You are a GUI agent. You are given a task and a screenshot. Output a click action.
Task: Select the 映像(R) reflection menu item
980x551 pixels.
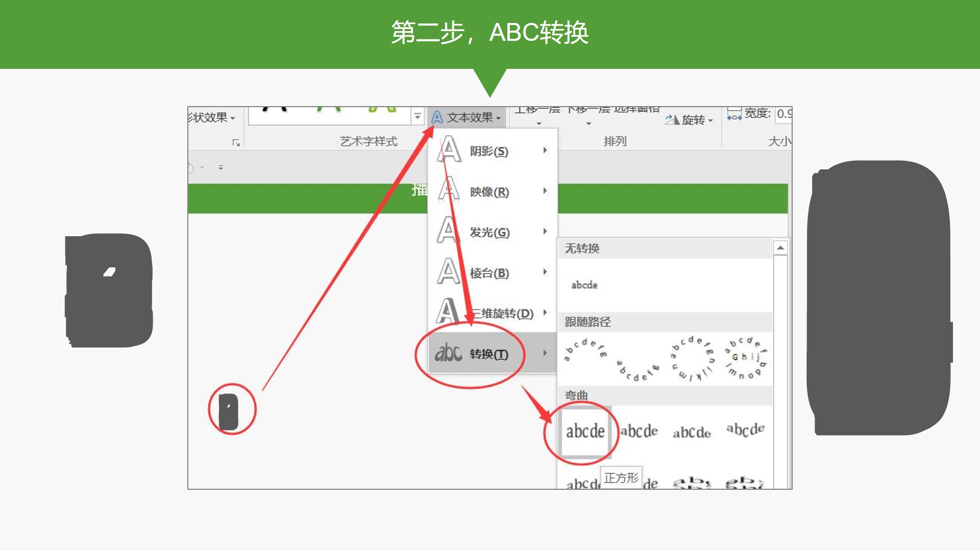(488, 192)
